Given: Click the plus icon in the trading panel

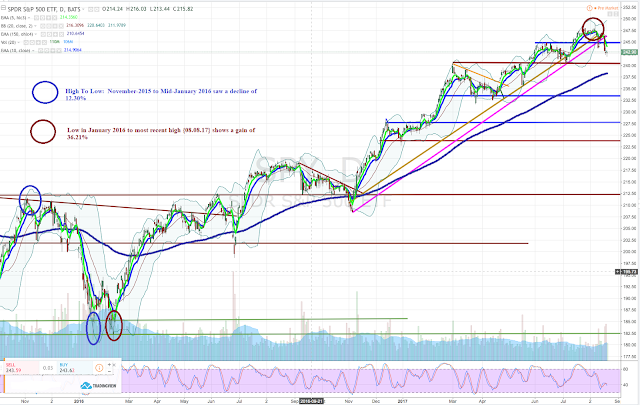Looking at the screenshot, I should coord(109,365).
